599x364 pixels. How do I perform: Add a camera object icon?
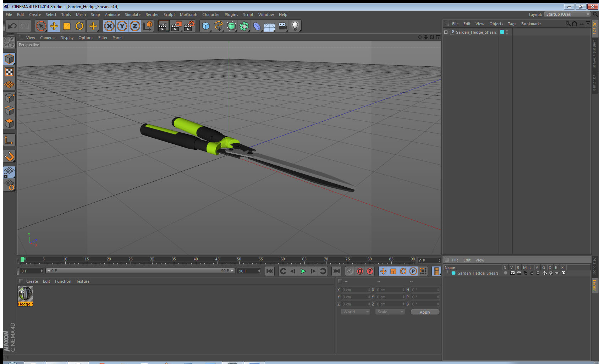point(282,26)
